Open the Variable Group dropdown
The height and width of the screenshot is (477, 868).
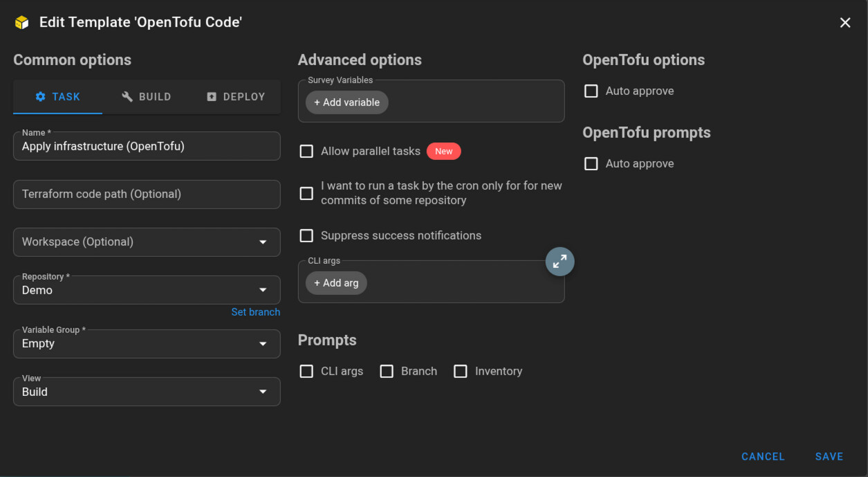(x=147, y=344)
